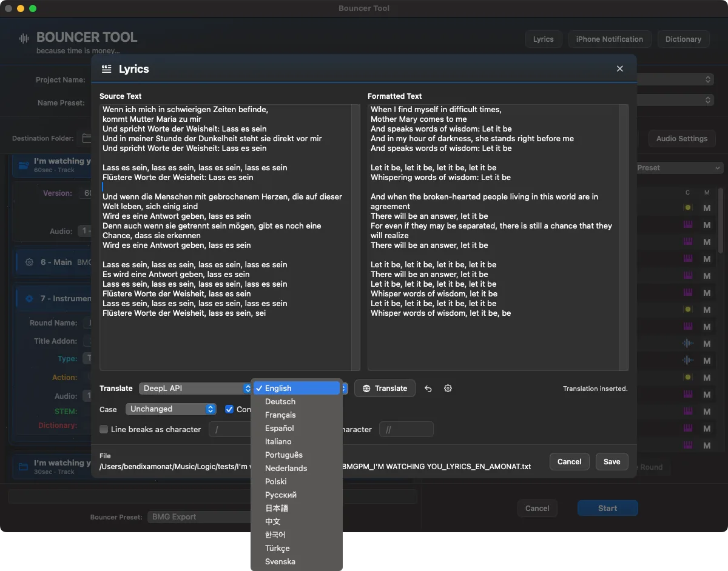
Task: Click the lyrics file path text
Action: tap(315, 467)
